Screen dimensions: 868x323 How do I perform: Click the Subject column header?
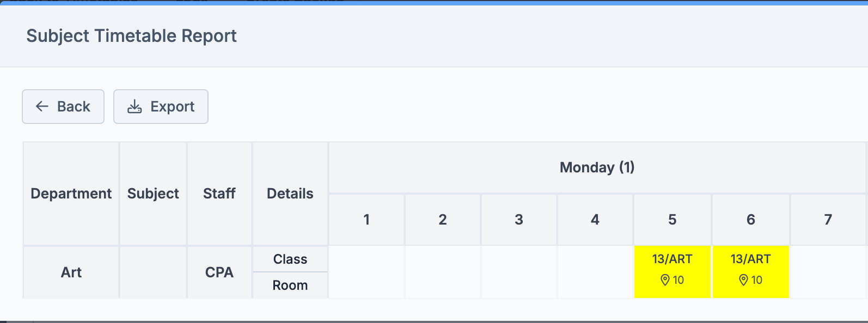point(153,194)
